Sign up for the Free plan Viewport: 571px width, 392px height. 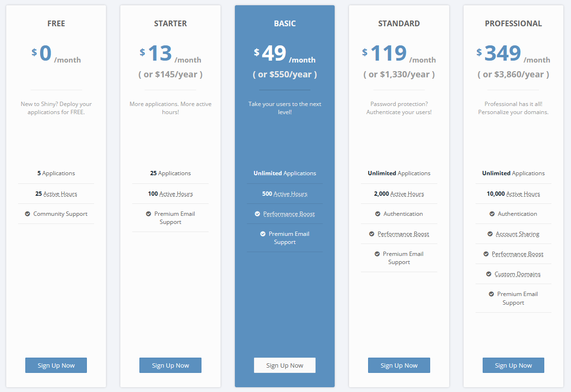pyautogui.click(x=56, y=365)
